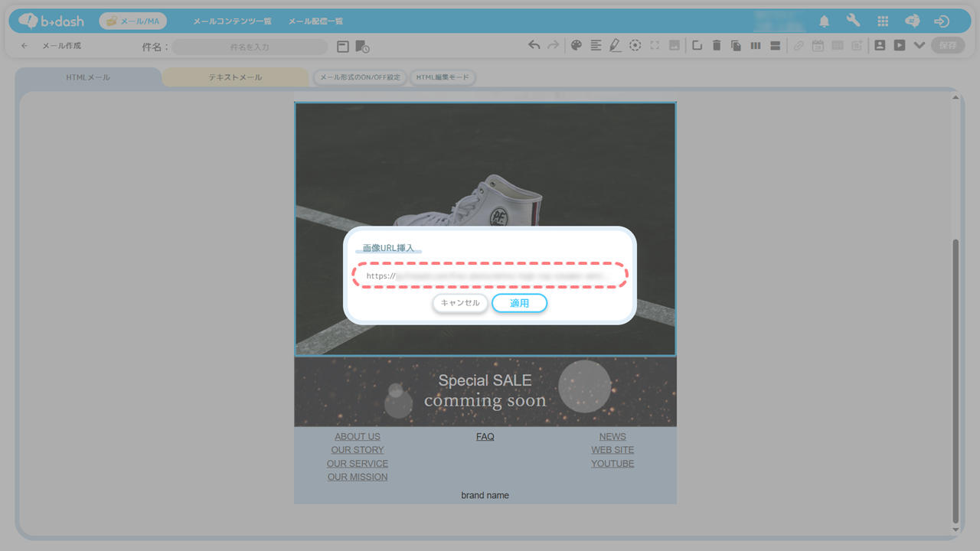The image size is (980, 551).
Task: Click the person portrait icon
Action: 880,45
